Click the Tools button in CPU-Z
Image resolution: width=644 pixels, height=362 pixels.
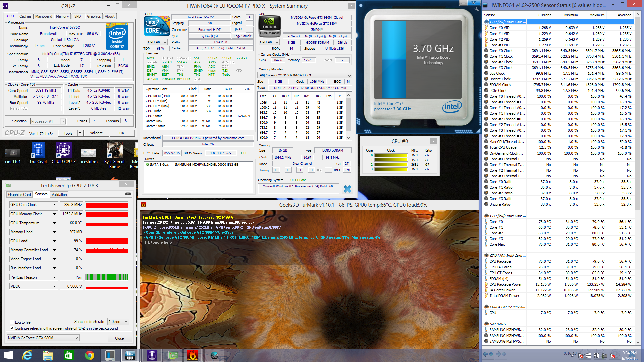click(x=68, y=133)
